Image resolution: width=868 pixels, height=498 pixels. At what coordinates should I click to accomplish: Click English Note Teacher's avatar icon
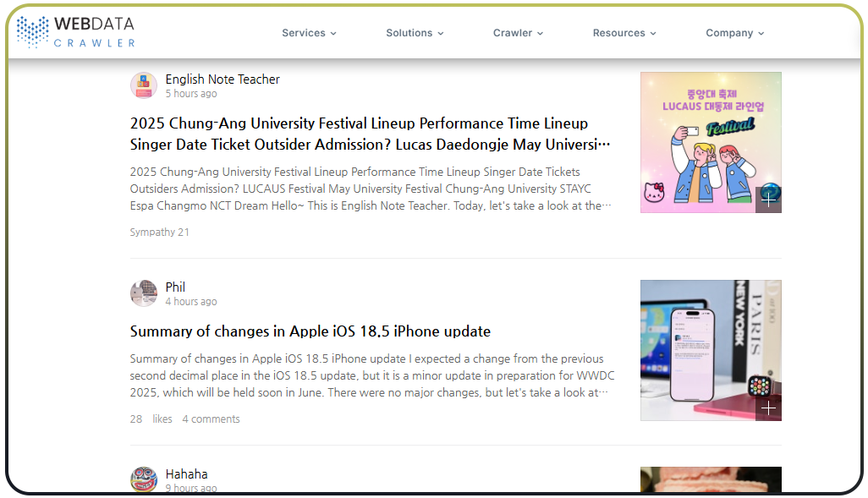(144, 85)
